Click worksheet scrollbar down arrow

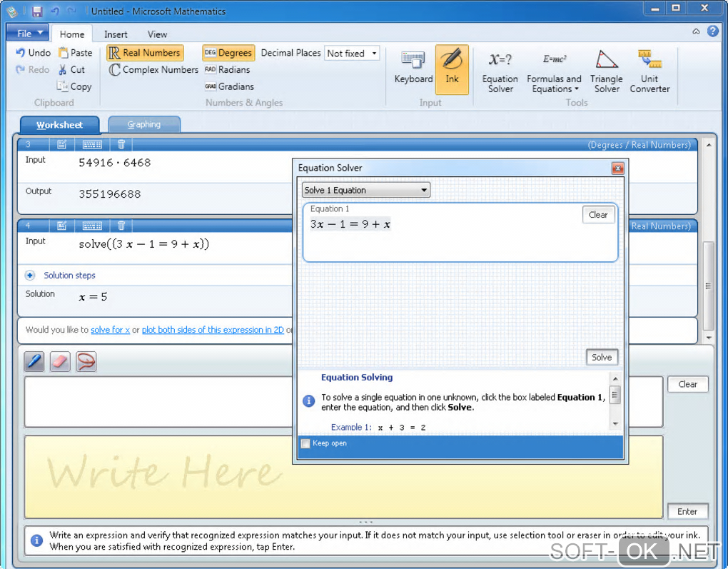pyautogui.click(x=709, y=338)
